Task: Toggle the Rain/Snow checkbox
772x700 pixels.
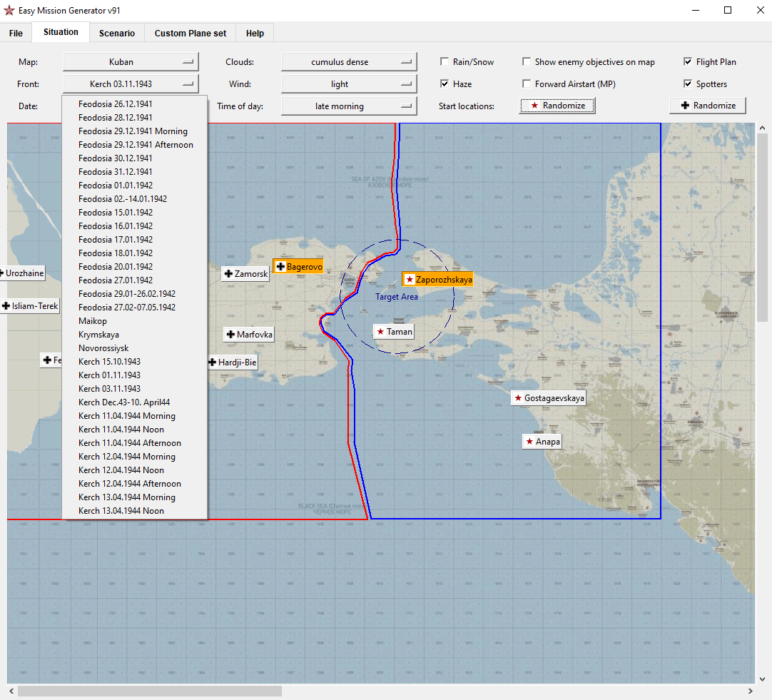Action: 445,61
